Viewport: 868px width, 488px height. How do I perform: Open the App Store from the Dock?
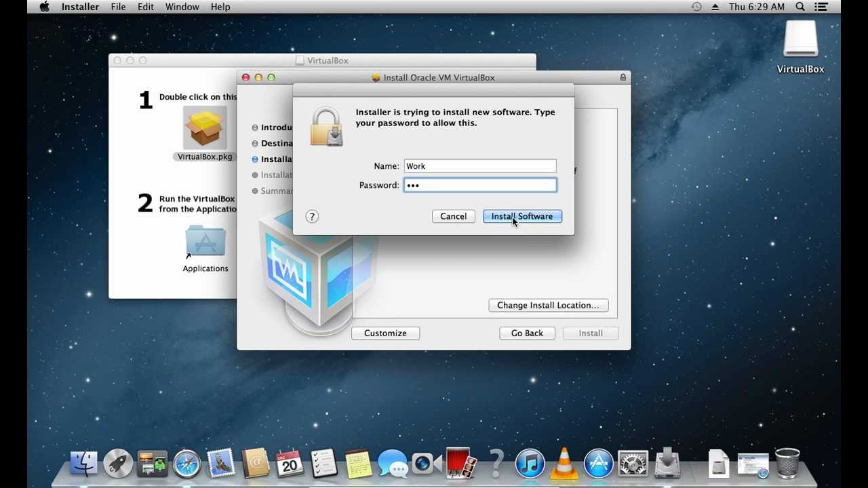(599, 464)
